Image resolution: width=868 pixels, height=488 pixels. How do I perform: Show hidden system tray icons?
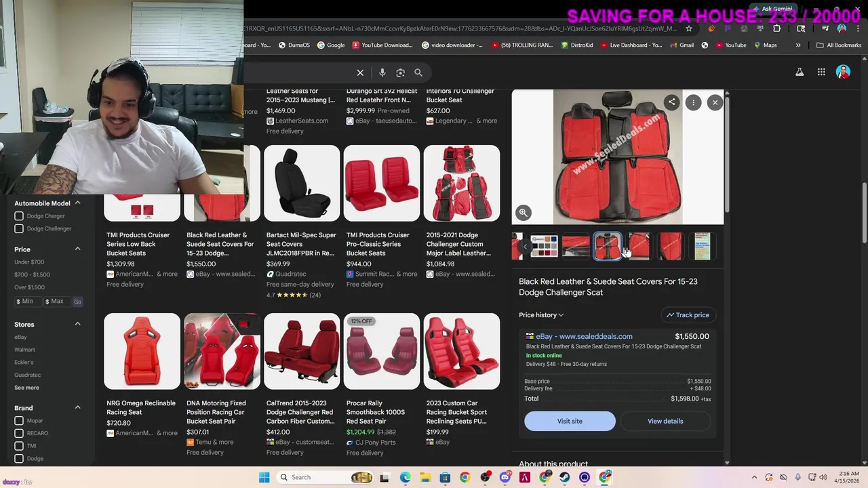[754, 477]
